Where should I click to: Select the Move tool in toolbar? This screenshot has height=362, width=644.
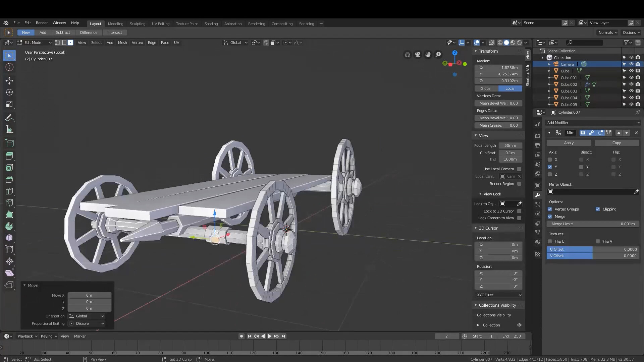tap(9, 80)
